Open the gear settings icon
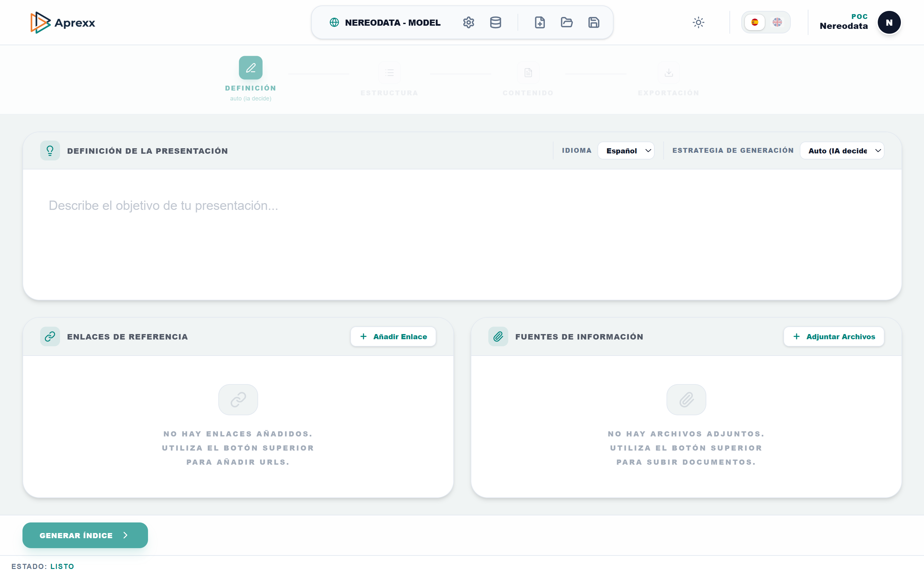This screenshot has height=577, width=924. [x=469, y=22]
